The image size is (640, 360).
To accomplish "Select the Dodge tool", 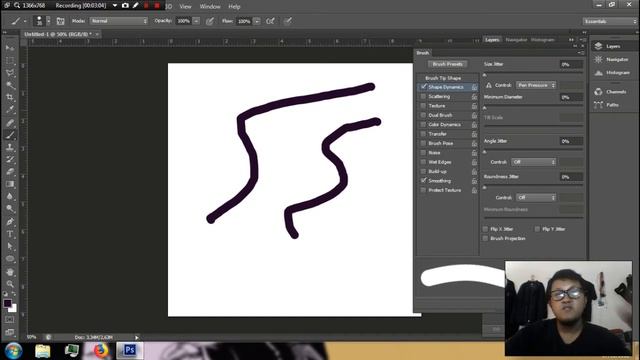I will (10, 209).
